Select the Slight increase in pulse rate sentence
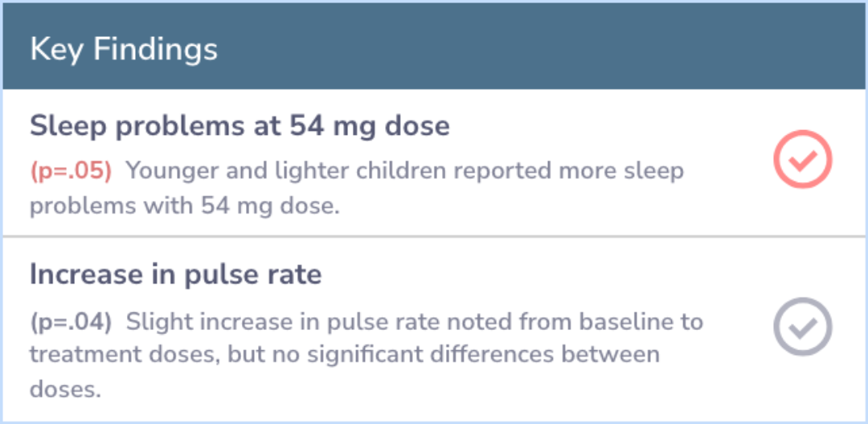 [415, 322]
